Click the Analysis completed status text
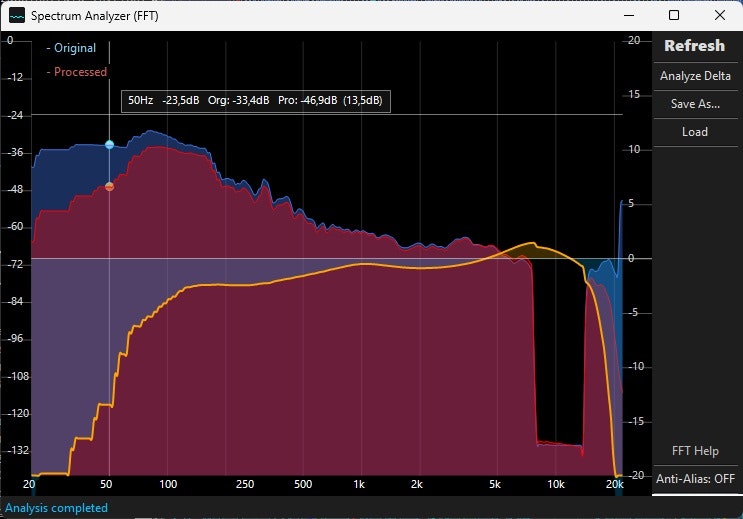Viewport: 743px width, 519px height. pos(56,508)
